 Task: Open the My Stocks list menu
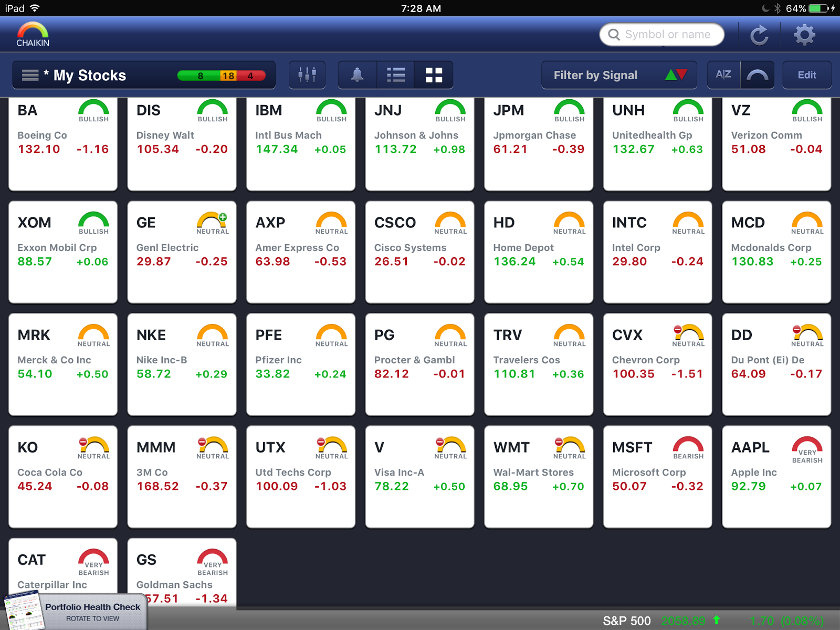tap(144, 75)
